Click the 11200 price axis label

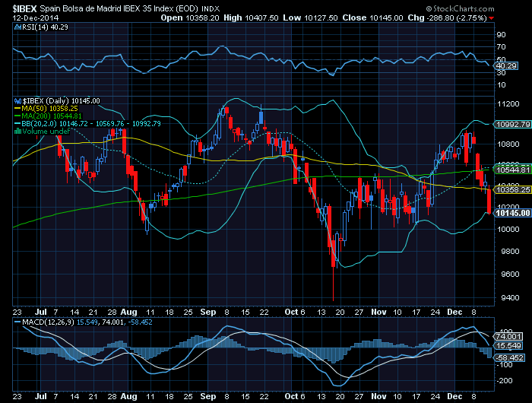point(508,104)
